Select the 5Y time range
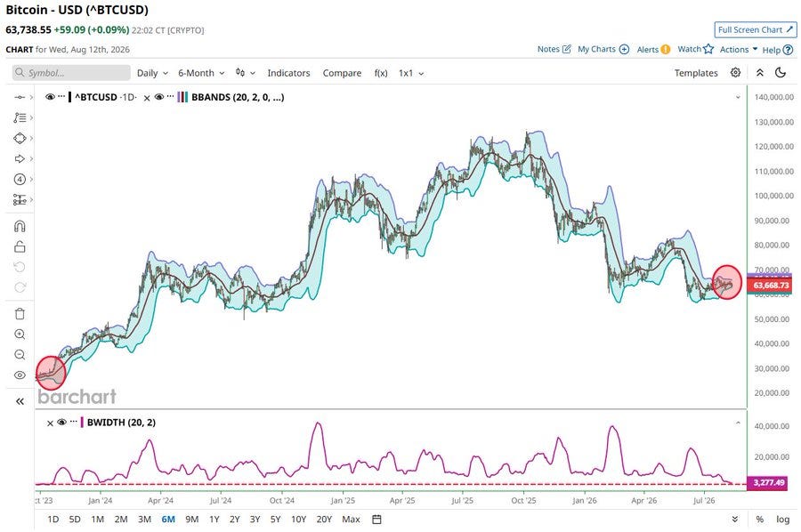The height and width of the screenshot is (532, 801). click(x=275, y=520)
